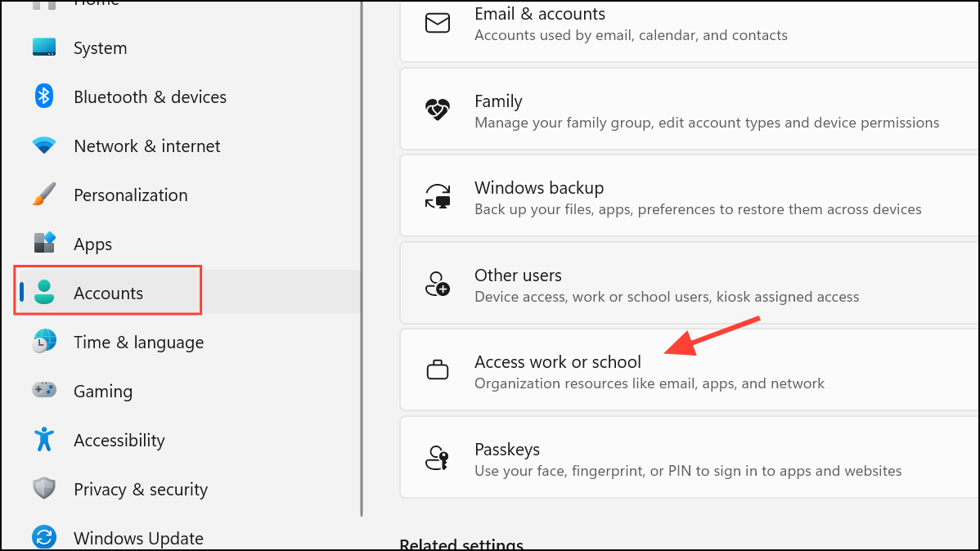Viewport: 980px width, 551px height.
Task: Click the Windows Update refresh icon
Action: point(43,537)
